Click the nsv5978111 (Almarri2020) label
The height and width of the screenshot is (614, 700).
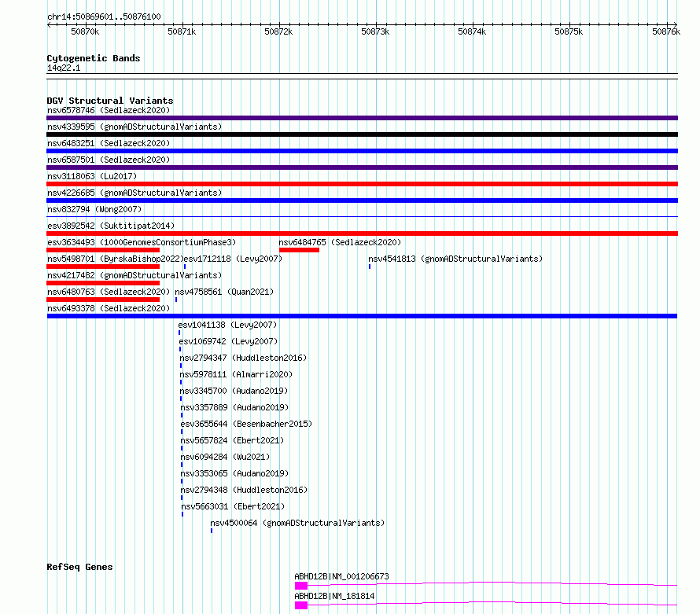(x=236, y=374)
